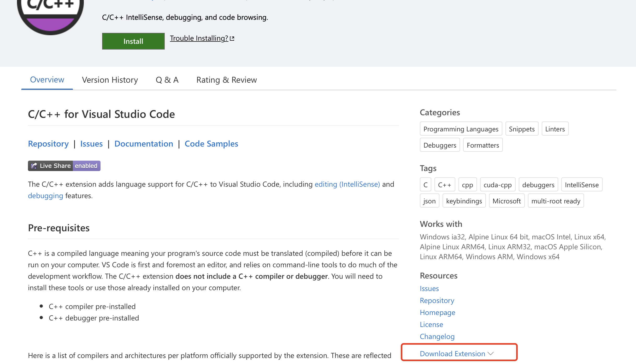
Task: Open License link under Resources
Action: point(431,324)
